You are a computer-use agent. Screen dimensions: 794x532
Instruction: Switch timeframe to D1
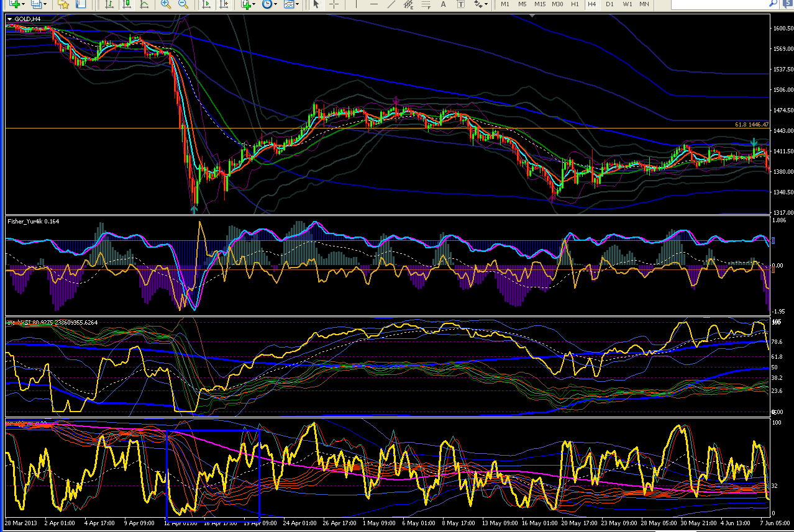[609, 4]
